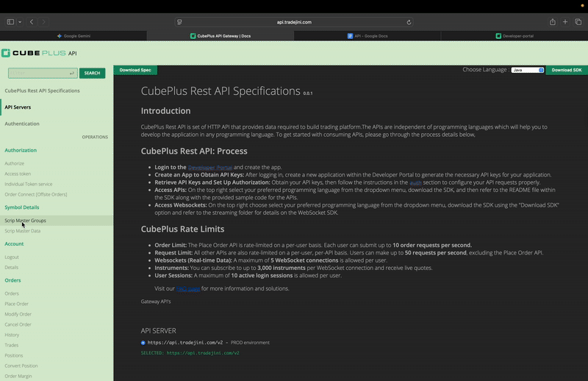Open a new tab with the plus icon
This screenshot has height=381, width=588.
click(565, 22)
